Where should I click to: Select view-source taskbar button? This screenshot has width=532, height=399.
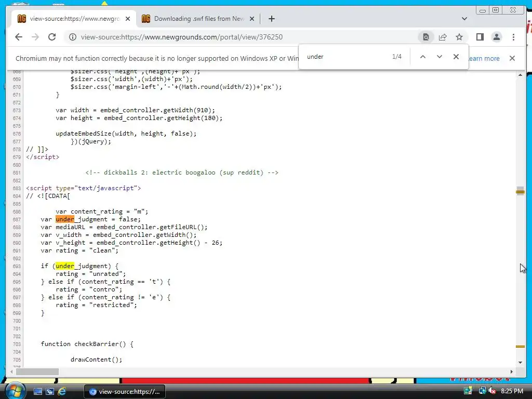click(125, 392)
